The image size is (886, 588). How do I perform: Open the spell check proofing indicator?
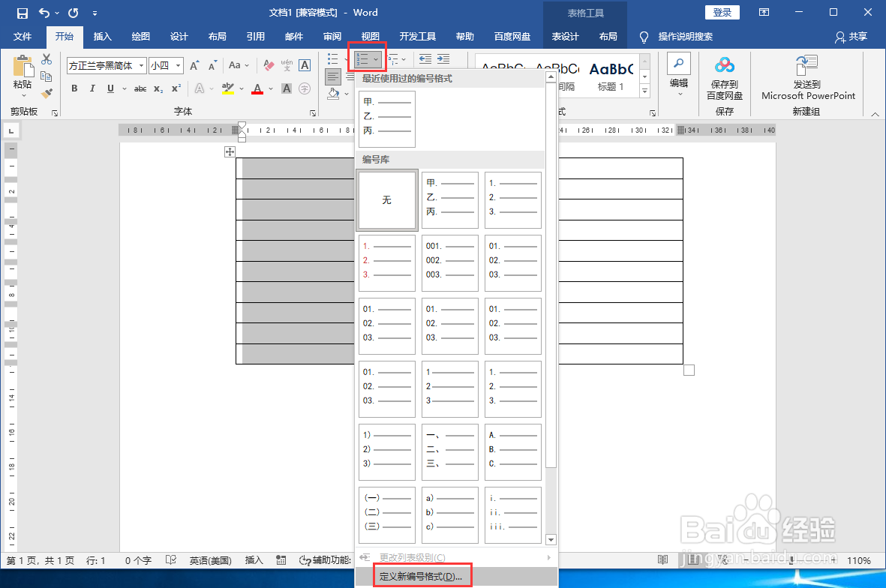[171, 559]
